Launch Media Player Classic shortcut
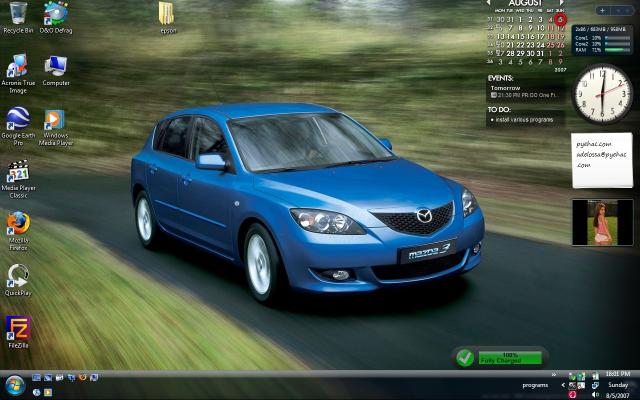Screen dimensions: 640x400 click(18, 178)
